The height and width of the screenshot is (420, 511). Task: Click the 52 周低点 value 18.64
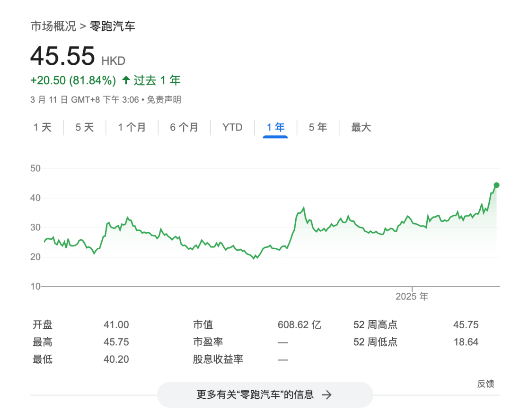point(466,342)
